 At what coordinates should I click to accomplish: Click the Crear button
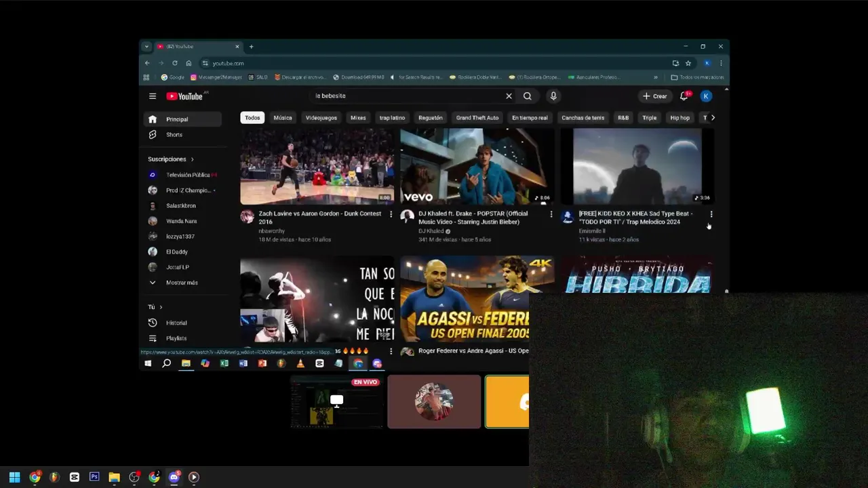[x=655, y=96]
